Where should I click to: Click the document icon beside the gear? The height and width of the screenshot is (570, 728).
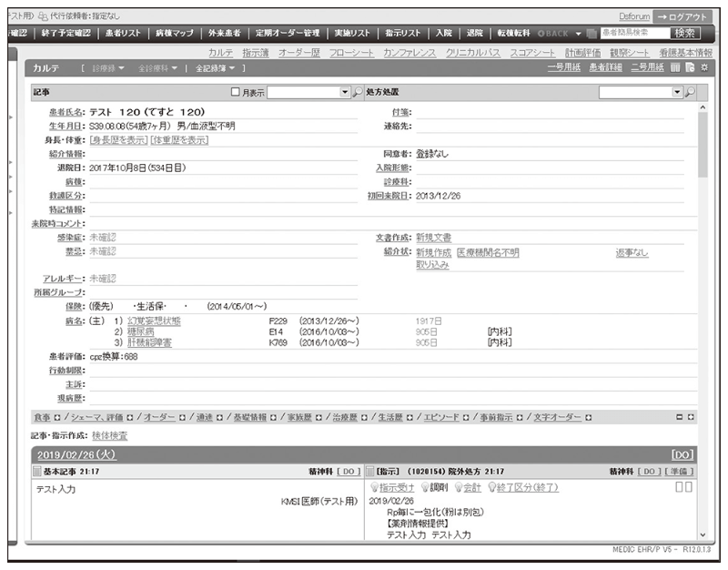690,68
